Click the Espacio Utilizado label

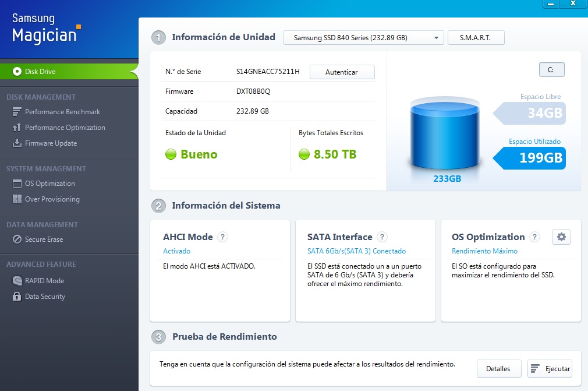click(x=535, y=142)
